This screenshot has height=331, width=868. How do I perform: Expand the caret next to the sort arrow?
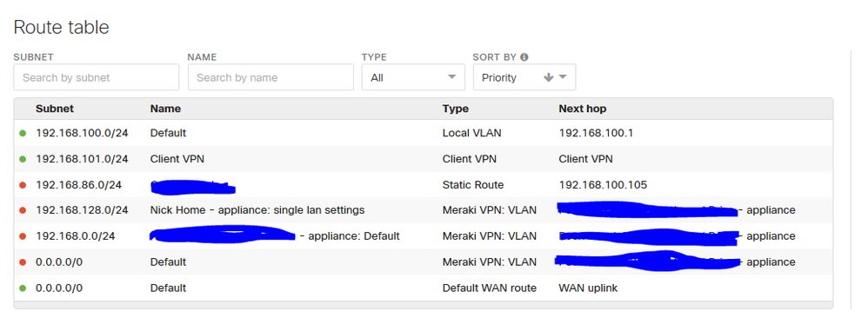click(x=563, y=77)
